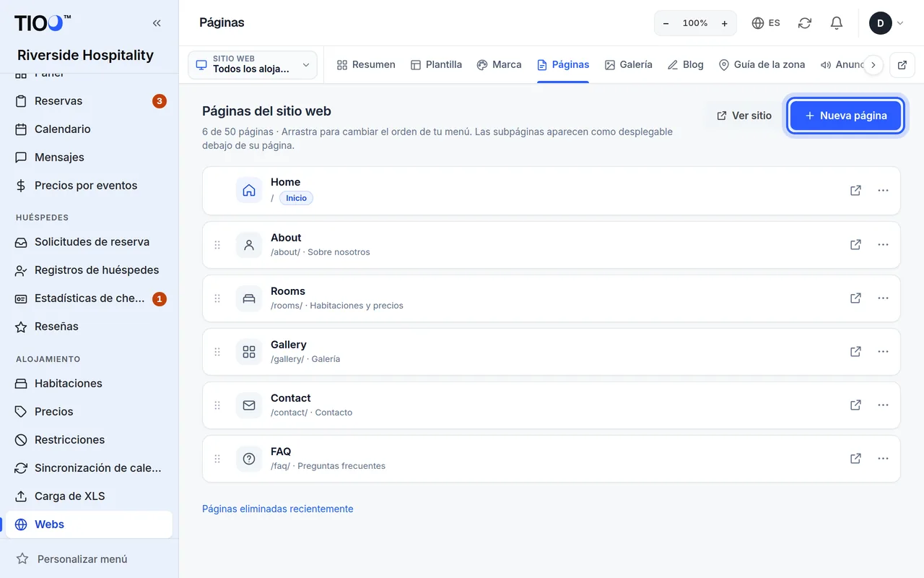Click the Ver sitio button
This screenshot has height=578, width=924.
click(744, 116)
